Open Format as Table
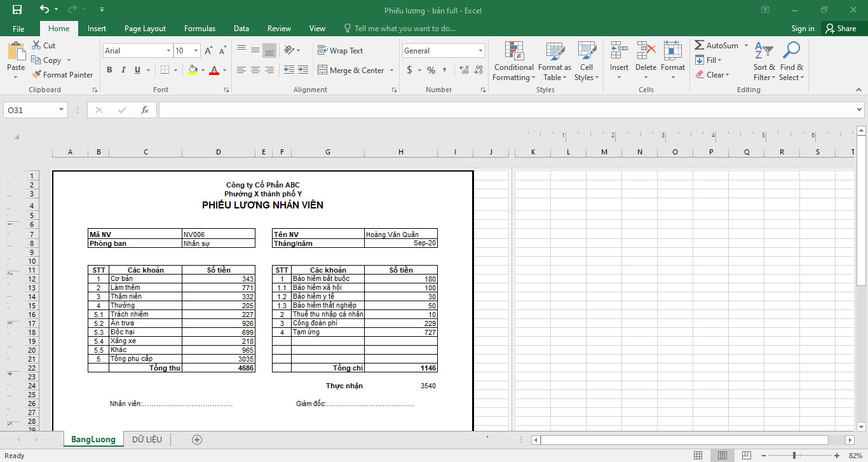868x462 pixels. click(x=554, y=62)
